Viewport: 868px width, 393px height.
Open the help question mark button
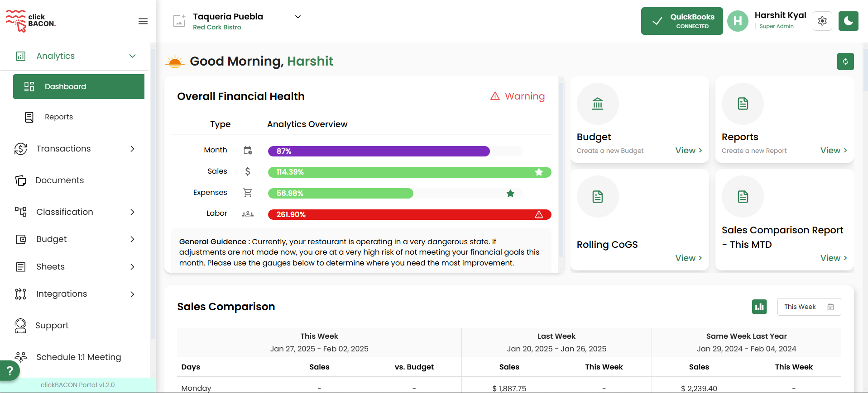pyautogui.click(x=10, y=371)
